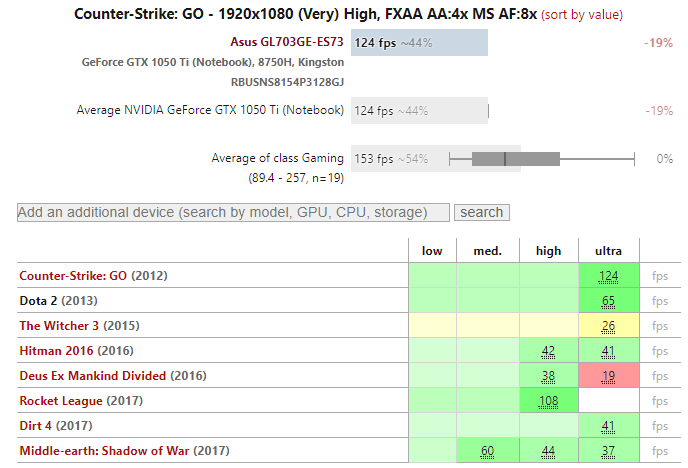The height and width of the screenshot is (468, 688).
Task: Click the 'low' column header
Action: [x=432, y=251]
